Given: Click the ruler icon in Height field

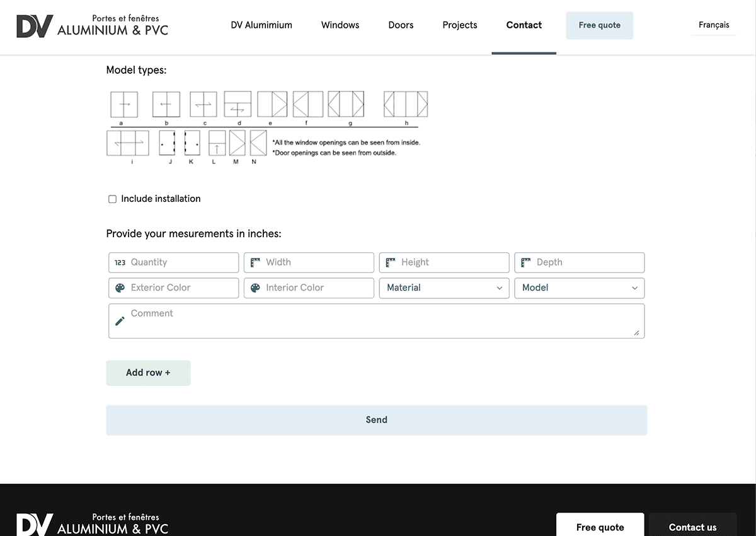Looking at the screenshot, I should click(391, 262).
